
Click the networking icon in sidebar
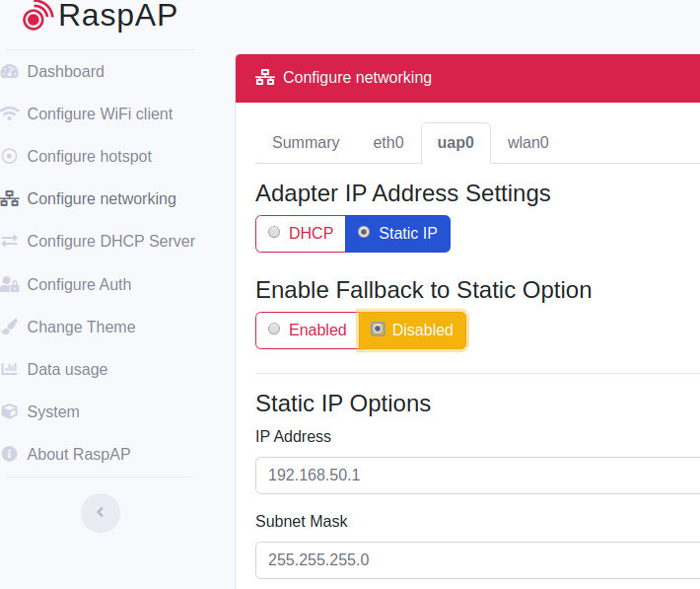click(10, 199)
